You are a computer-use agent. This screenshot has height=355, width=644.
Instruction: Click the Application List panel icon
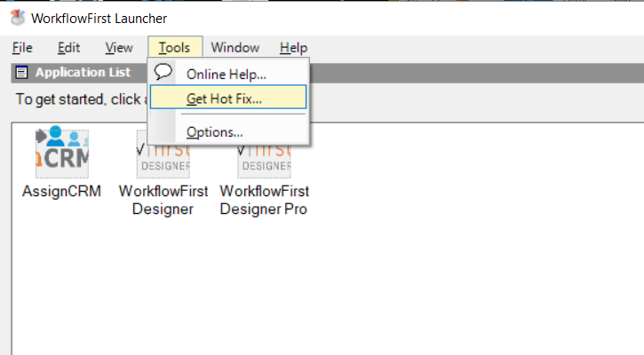[21, 73]
